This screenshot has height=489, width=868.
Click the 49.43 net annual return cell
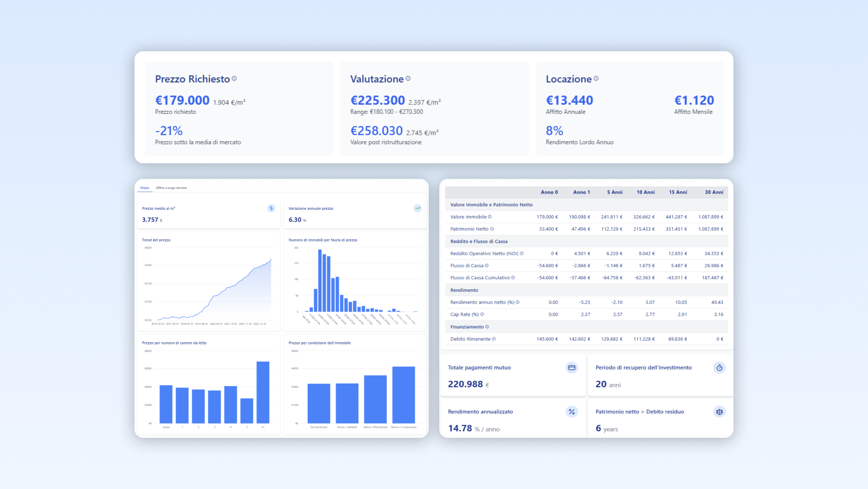pos(717,302)
